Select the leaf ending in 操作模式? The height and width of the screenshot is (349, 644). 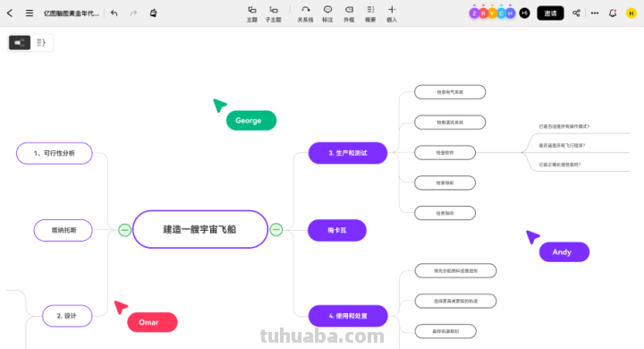pyautogui.click(x=563, y=126)
